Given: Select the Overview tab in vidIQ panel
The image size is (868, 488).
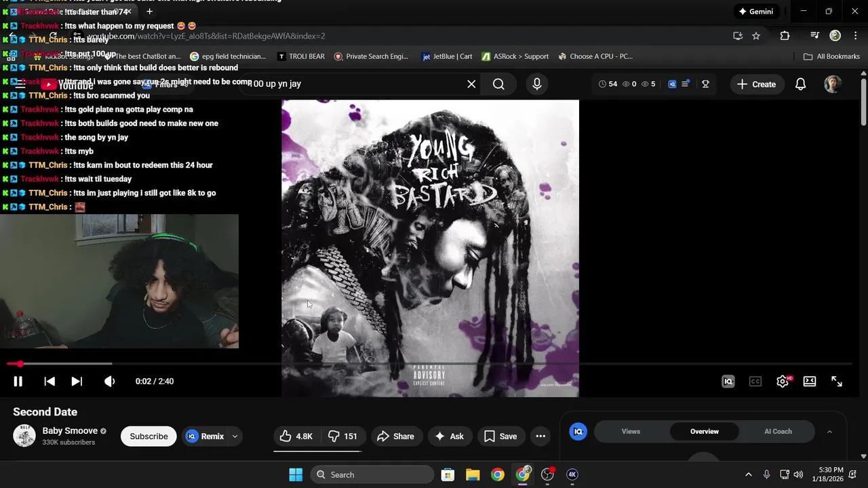Looking at the screenshot, I should point(705,432).
